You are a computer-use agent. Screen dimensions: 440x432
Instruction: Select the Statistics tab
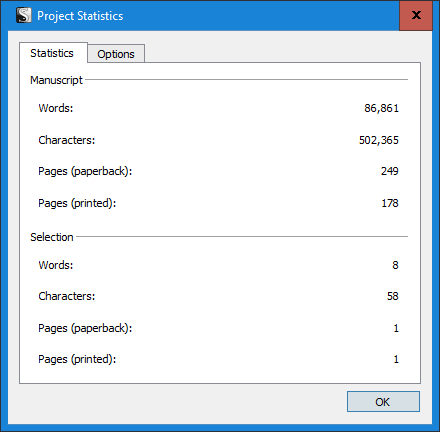[52, 53]
